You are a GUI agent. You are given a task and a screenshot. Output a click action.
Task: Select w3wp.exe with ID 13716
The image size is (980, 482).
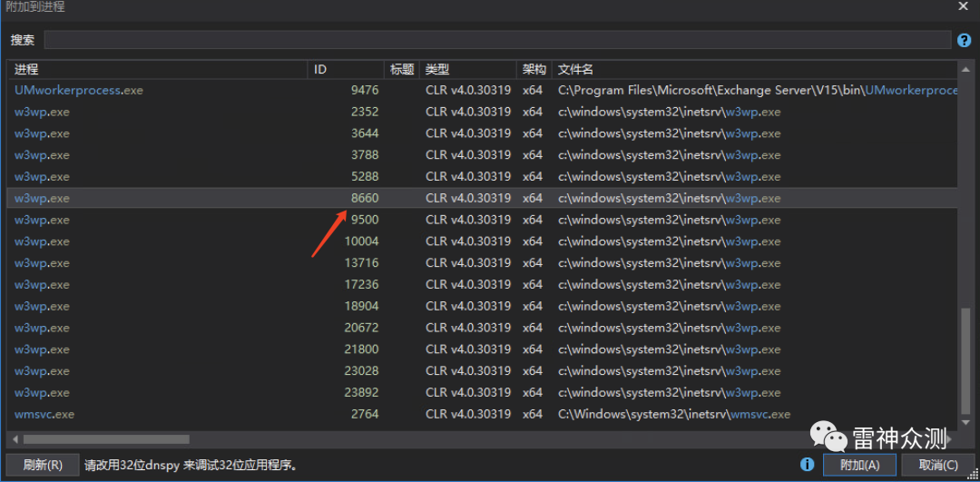pos(482,262)
